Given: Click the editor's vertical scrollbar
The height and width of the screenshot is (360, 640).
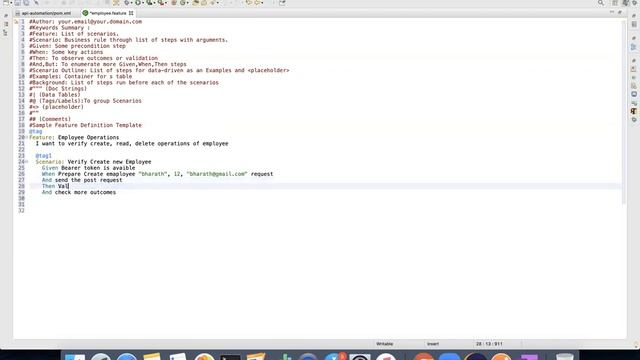Looking at the screenshot, I should (624, 112).
